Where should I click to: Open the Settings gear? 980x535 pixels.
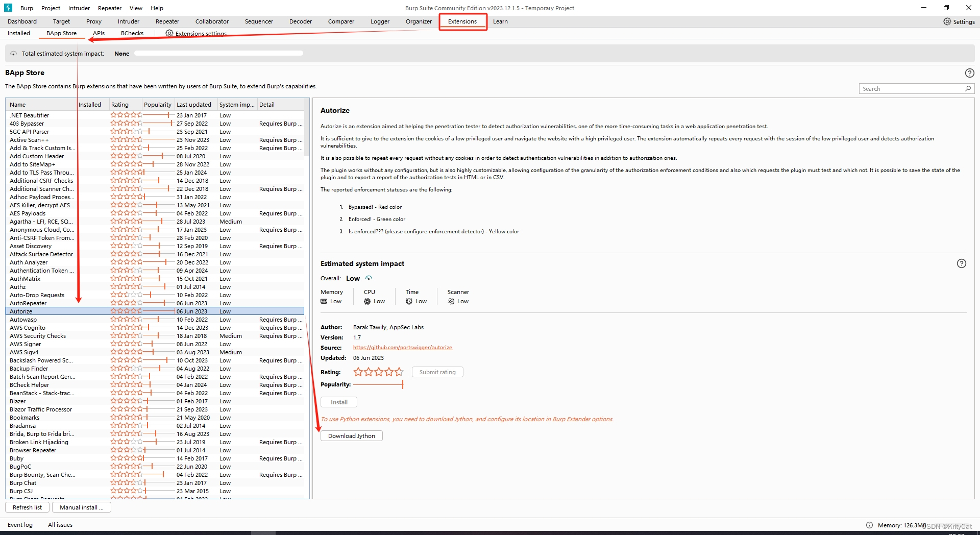point(947,21)
